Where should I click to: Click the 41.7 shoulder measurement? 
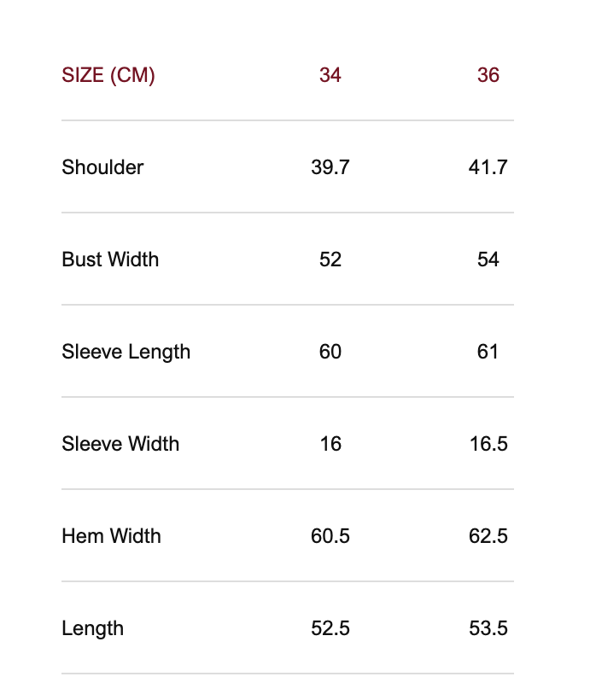(x=488, y=167)
